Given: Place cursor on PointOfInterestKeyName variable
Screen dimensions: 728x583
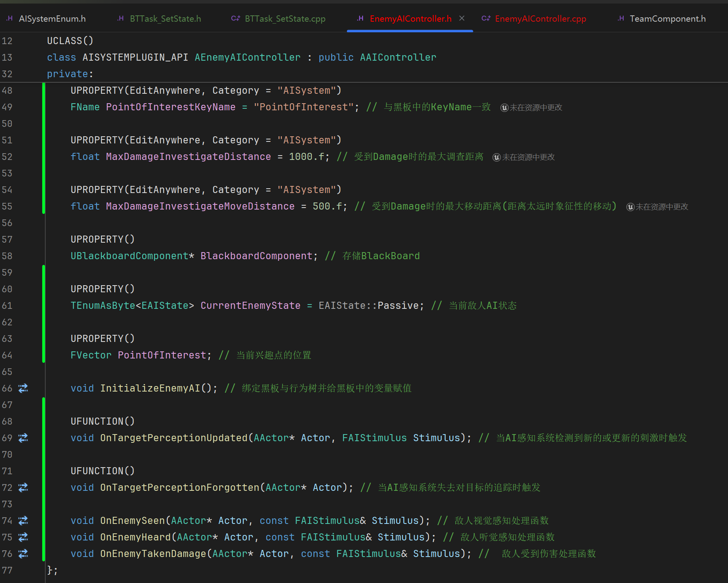Looking at the screenshot, I should click(170, 107).
